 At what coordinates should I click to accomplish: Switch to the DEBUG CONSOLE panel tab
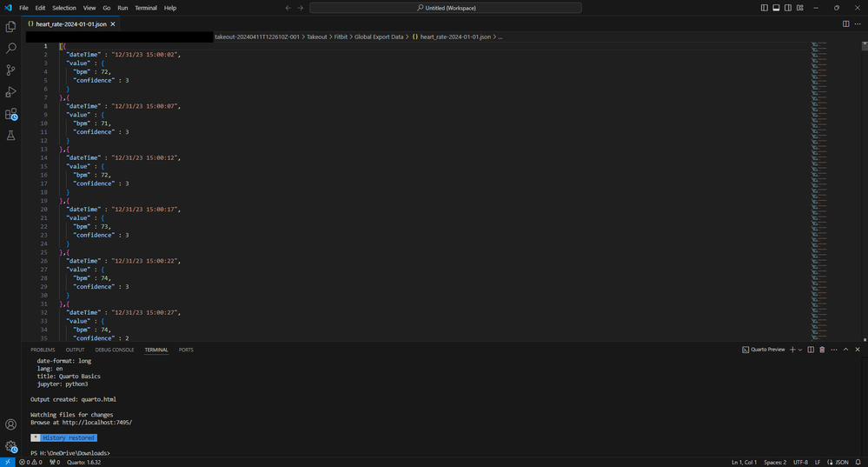(115, 350)
